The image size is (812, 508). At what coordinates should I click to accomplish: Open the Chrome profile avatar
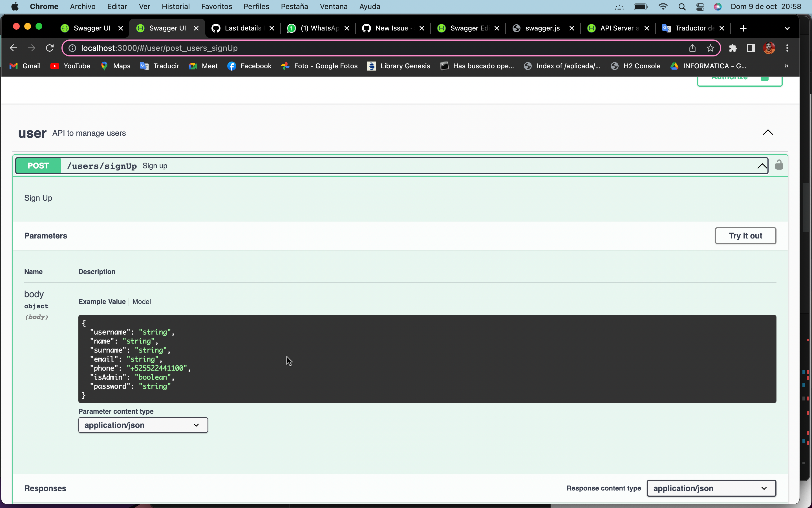(769, 48)
